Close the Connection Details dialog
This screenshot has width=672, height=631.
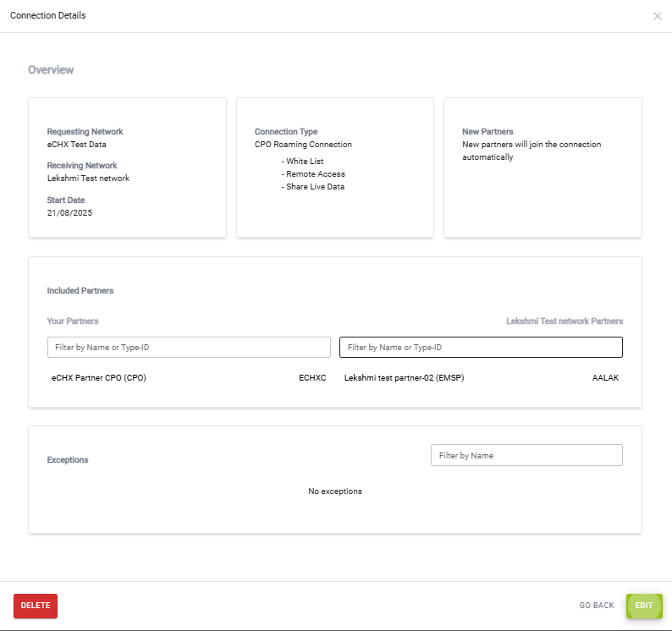[x=658, y=16]
